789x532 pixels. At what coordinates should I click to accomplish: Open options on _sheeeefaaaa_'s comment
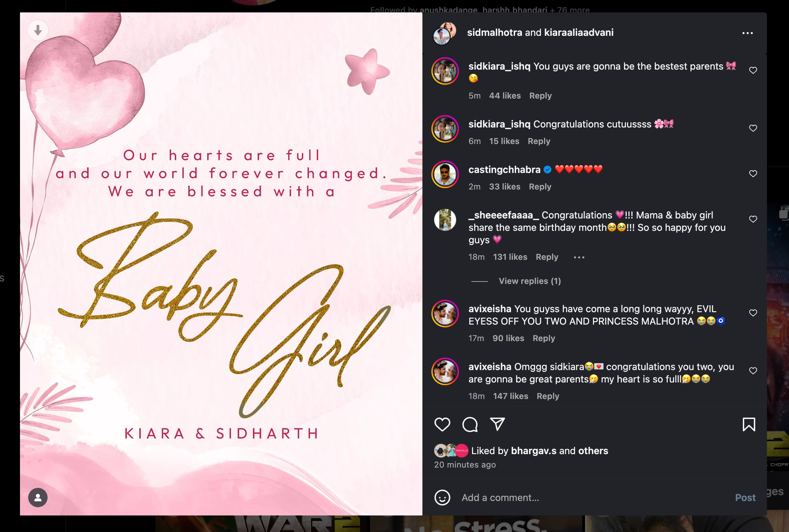click(x=579, y=257)
